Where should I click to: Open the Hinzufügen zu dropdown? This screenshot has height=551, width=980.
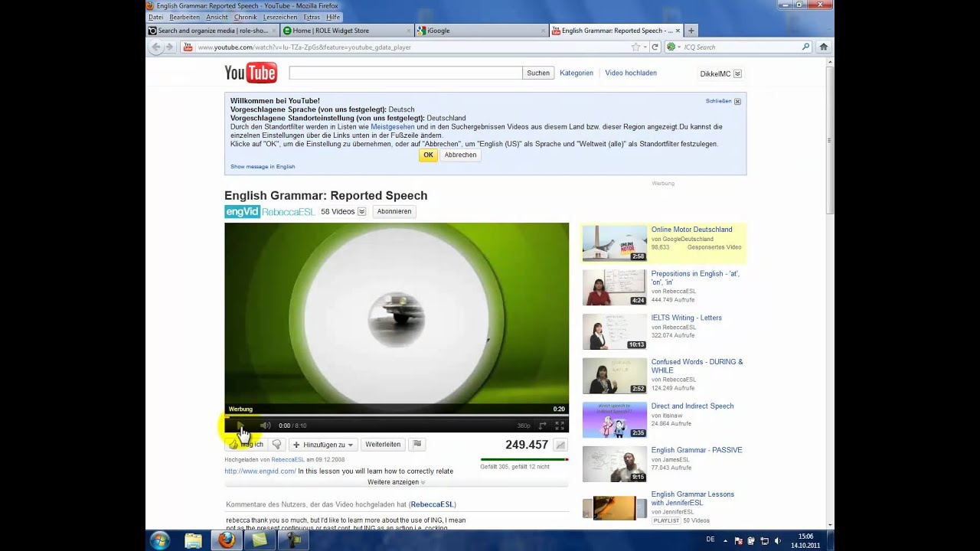coord(323,445)
